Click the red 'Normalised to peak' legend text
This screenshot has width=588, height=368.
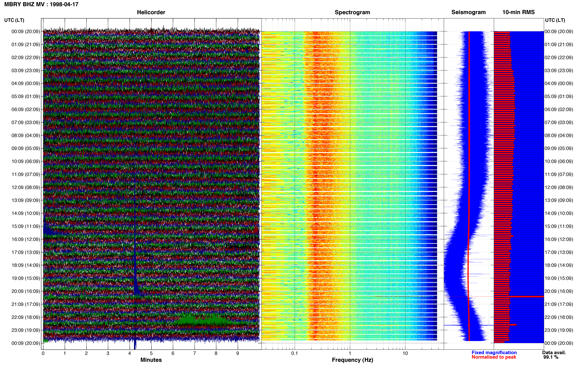coord(494,357)
